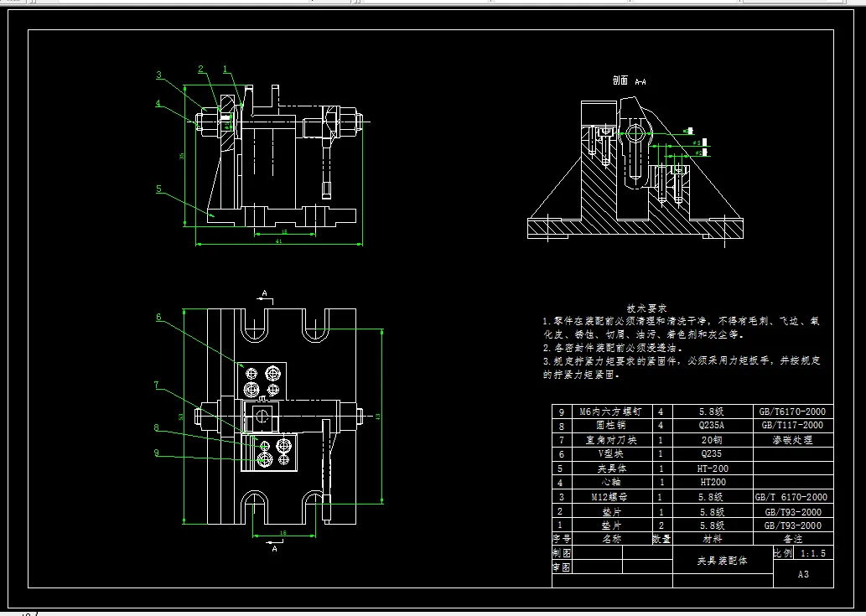Image resolution: width=866 pixels, height=616 pixels.
Task: Click the green balloon number '9' in top view
Action: tap(157, 453)
